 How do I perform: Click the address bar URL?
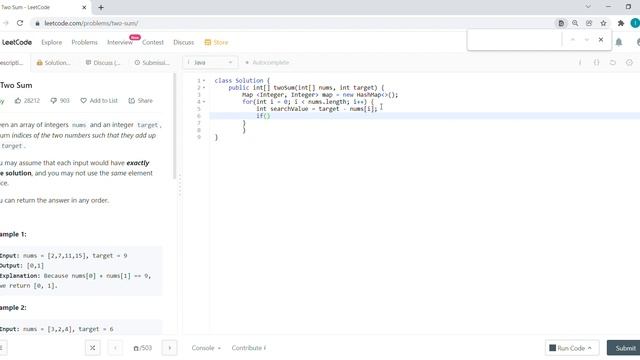(91, 23)
